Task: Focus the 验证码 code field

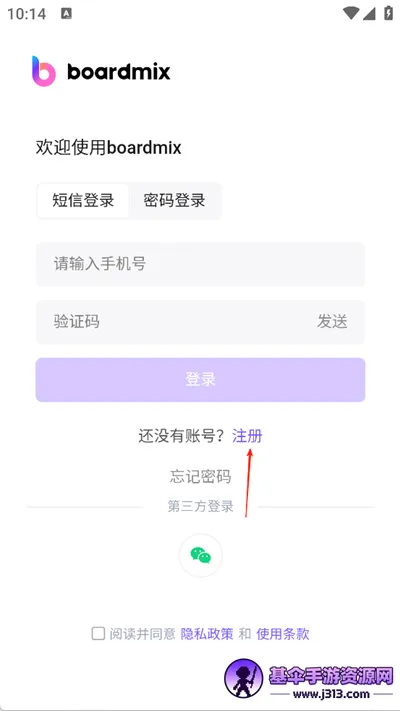Action: point(172,322)
